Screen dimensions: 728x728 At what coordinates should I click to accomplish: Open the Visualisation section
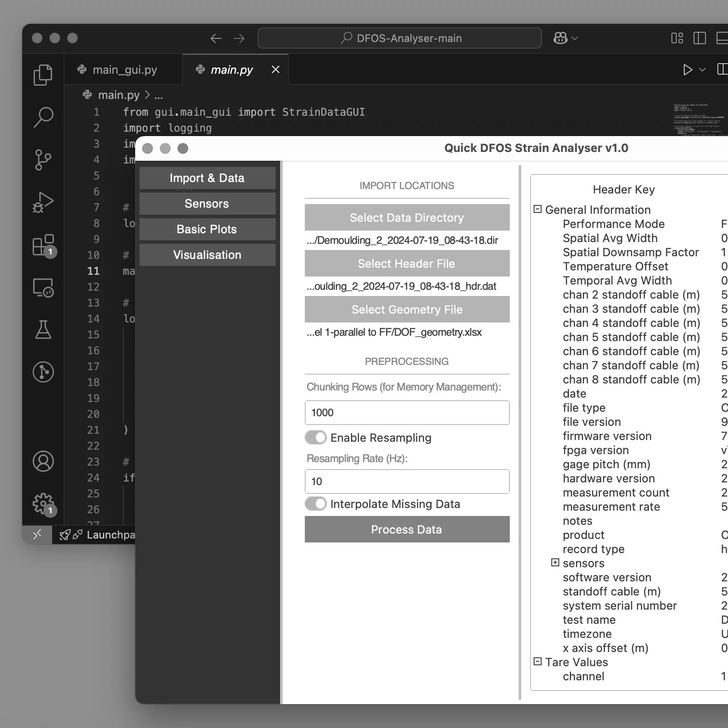(x=207, y=255)
